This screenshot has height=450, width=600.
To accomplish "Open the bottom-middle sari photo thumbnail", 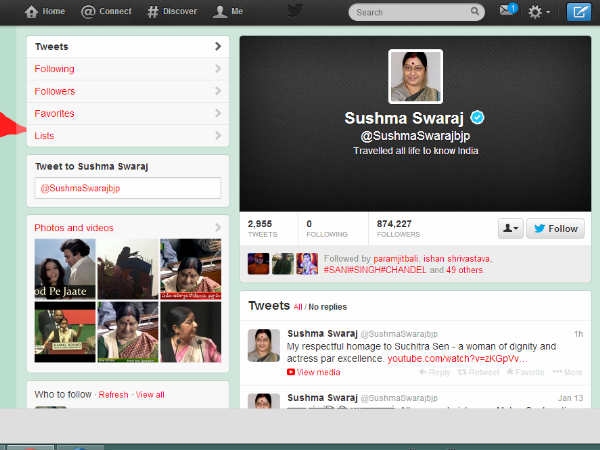I will coord(128,332).
